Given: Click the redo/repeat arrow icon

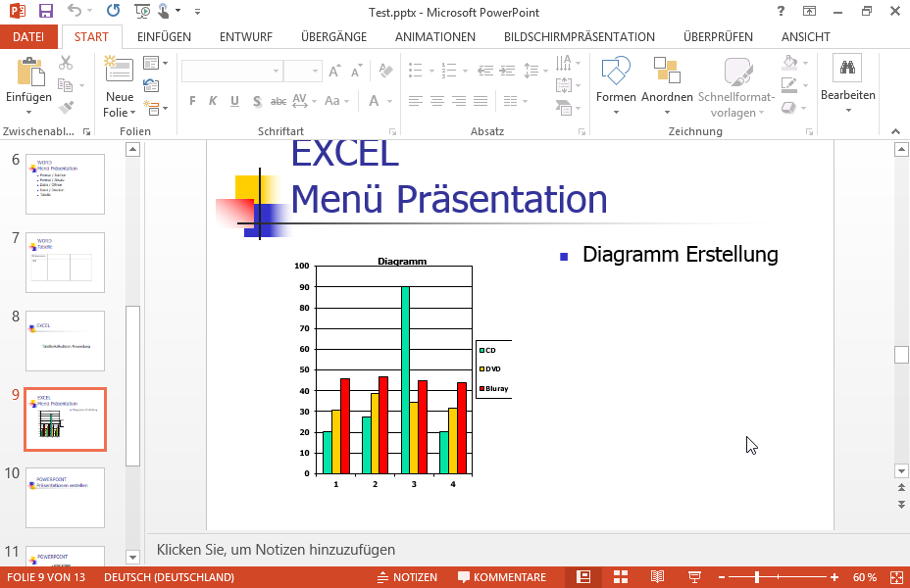Looking at the screenshot, I should [113, 11].
